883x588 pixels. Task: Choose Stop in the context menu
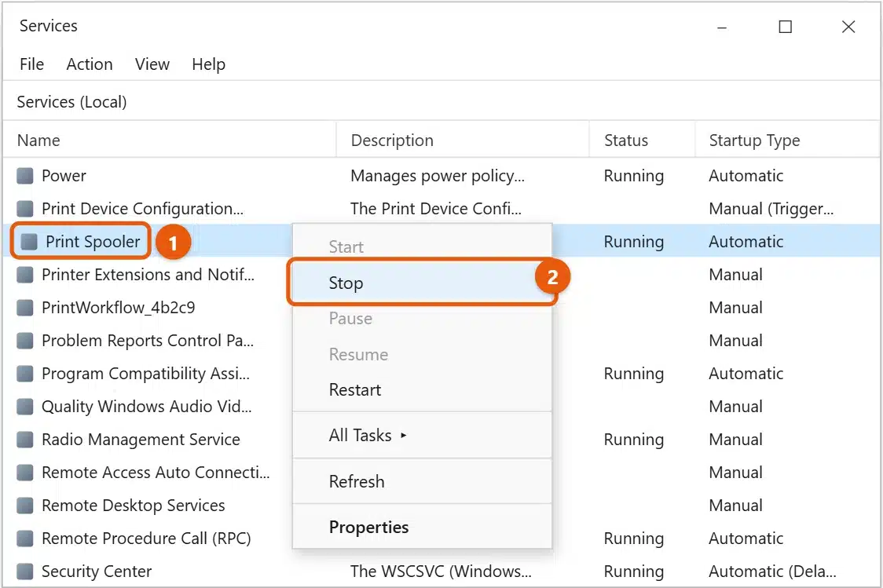422,283
